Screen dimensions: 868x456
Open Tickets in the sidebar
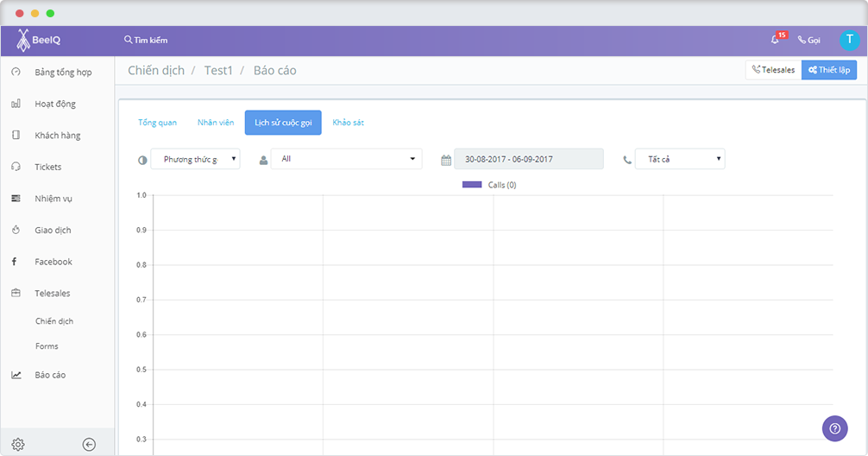[x=48, y=167]
